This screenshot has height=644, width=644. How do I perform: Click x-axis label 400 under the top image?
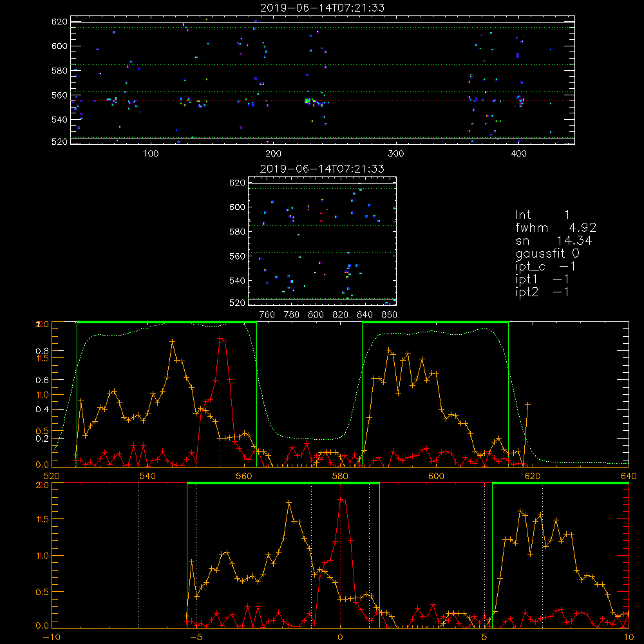(x=518, y=154)
